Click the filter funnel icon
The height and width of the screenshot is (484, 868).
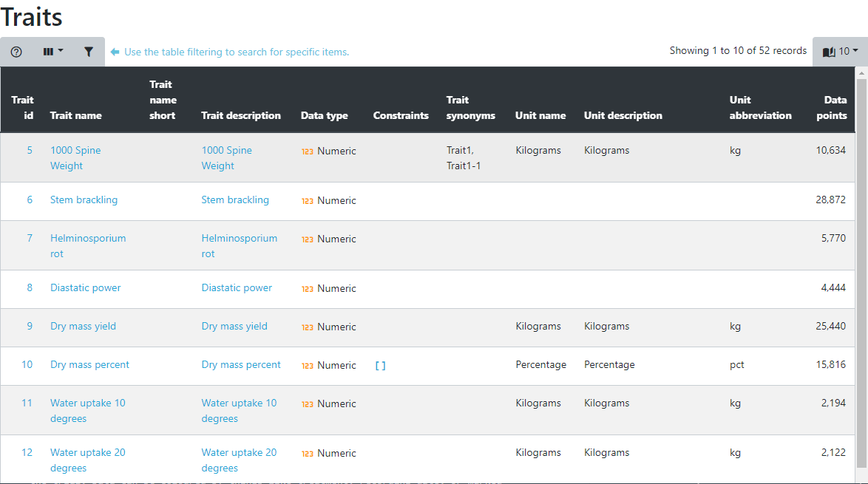[88, 51]
